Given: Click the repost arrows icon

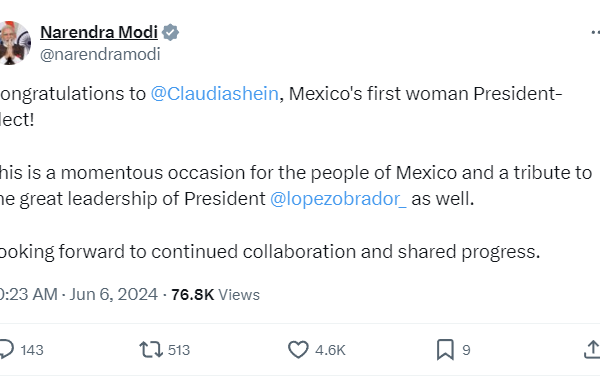Looking at the screenshot, I should coord(151,350).
